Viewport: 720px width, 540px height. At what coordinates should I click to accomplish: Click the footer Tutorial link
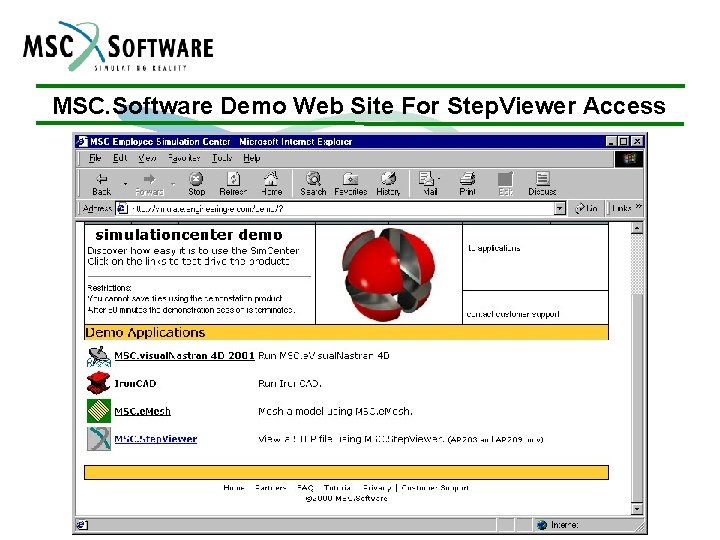coord(337,488)
